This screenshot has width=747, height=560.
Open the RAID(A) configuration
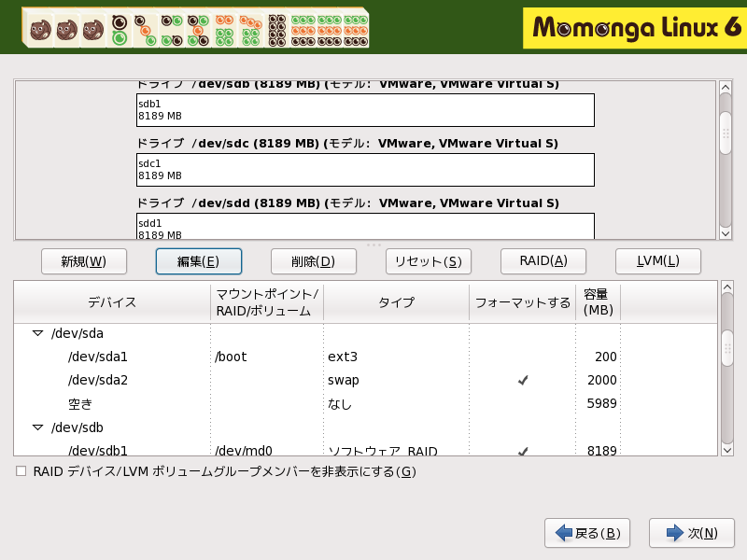coord(543,261)
